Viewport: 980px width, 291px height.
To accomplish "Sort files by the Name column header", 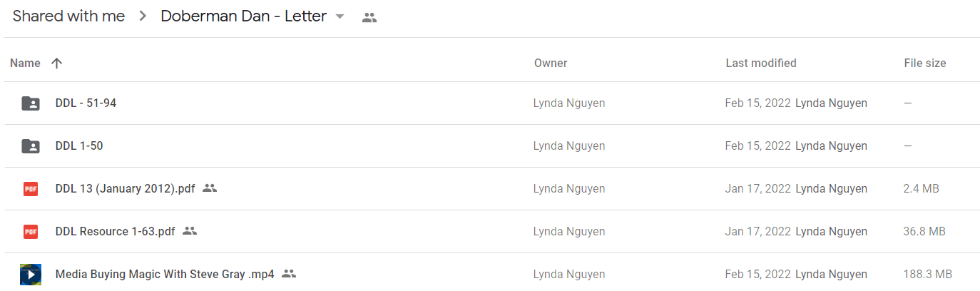I will pyautogui.click(x=25, y=63).
